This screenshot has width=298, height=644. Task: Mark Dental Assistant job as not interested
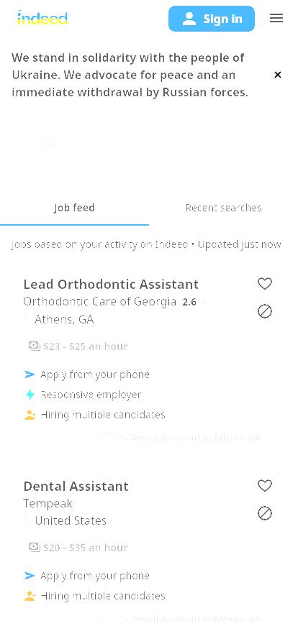(x=265, y=513)
